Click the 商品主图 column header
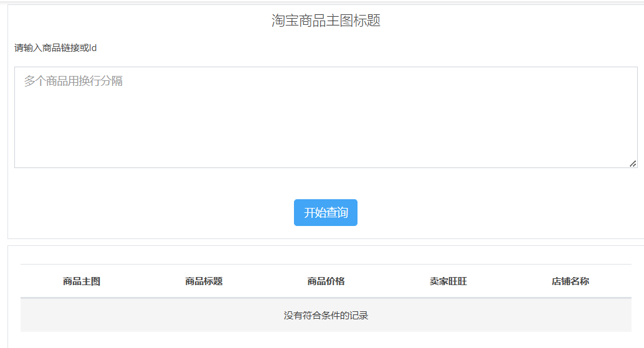The height and width of the screenshot is (348, 644). click(82, 281)
